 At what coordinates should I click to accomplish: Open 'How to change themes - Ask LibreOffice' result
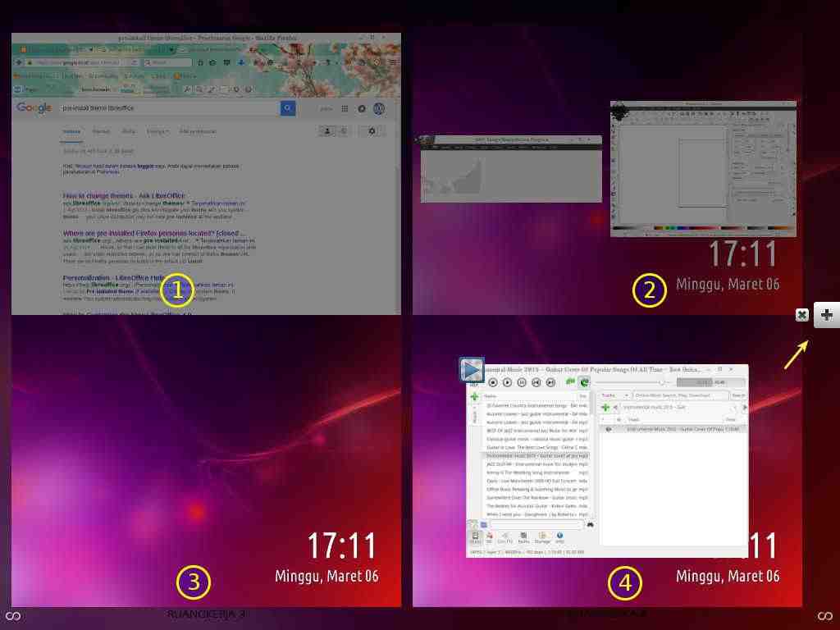click(x=124, y=195)
